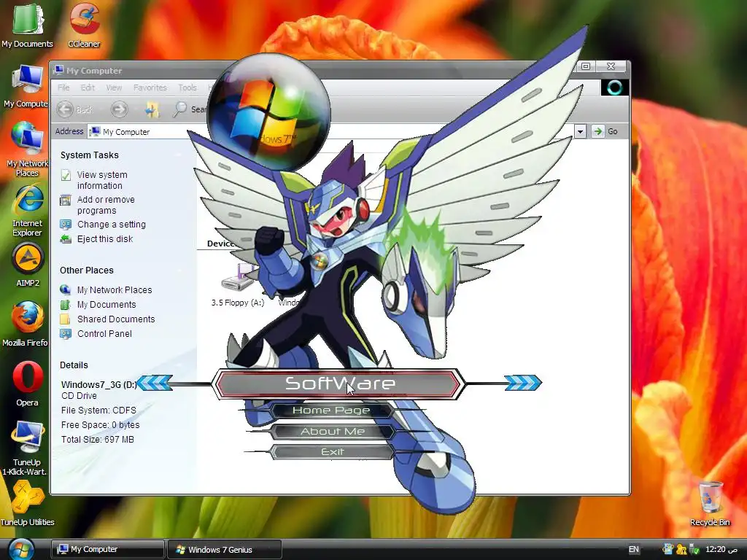
Task: Click the Add or remove programs icon
Action: point(65,200)
